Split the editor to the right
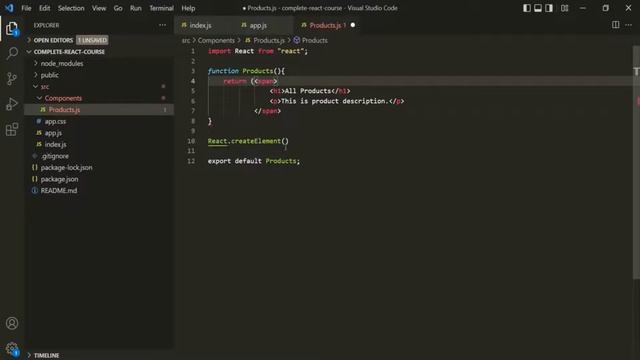 coord(616,25)
